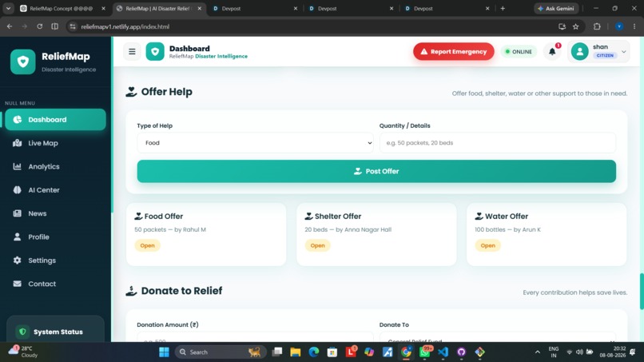The width and height of the screenshot is (644, 362).
Task: Select the Food Offer card title
Action: [164, 216]
